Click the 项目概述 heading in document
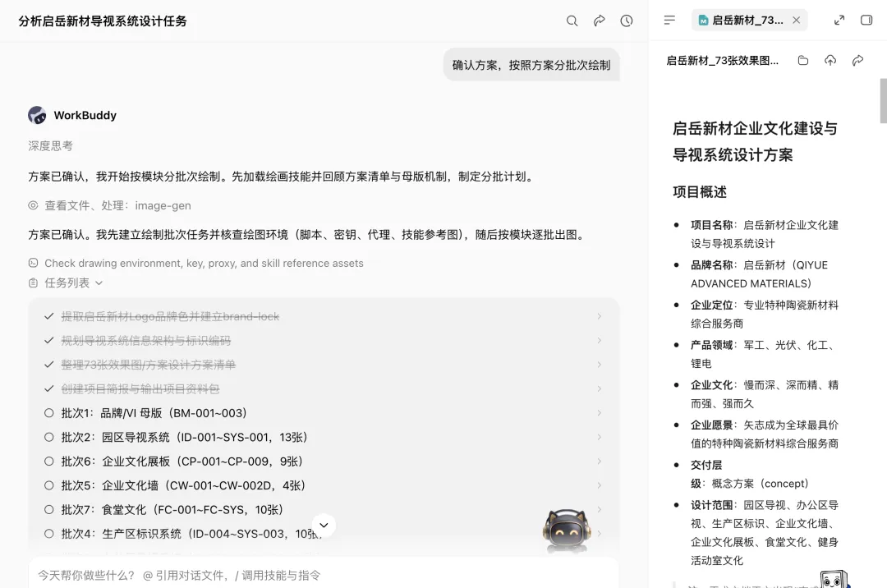 click(x=700, y=192)
